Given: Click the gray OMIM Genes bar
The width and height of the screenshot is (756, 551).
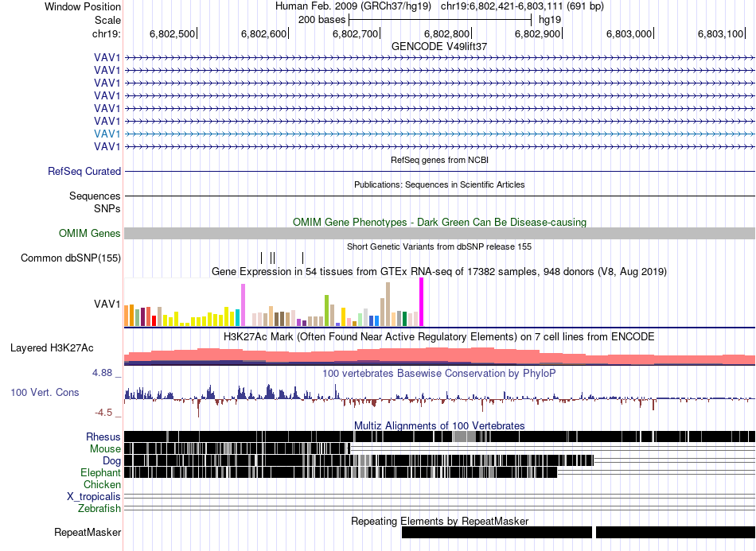Looking at the screenshot, I should [440, 234].
